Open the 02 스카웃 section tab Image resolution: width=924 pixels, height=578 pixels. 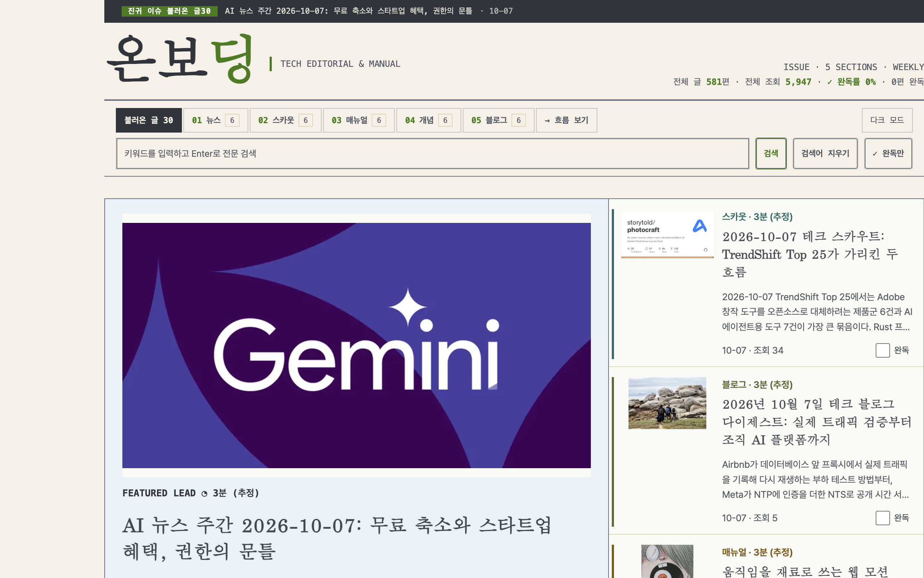(285, 120)
